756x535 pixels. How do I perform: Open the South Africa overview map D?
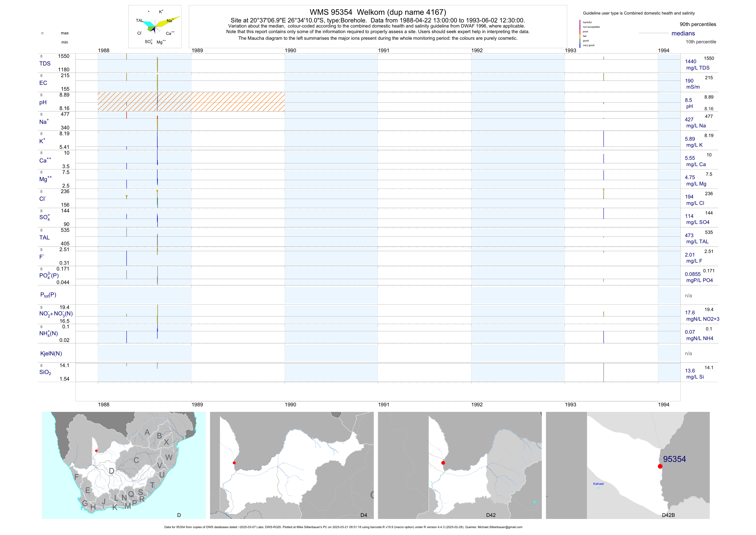click(x=124, y=465)
